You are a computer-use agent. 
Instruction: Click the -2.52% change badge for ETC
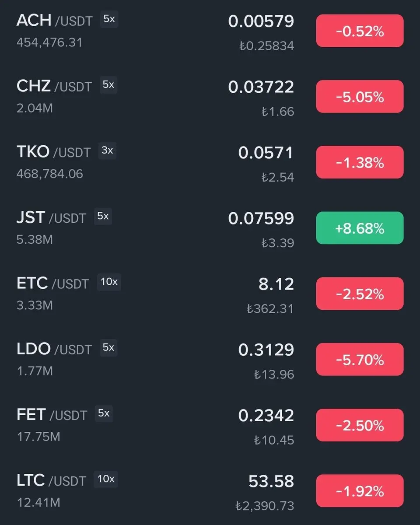point(360,294)
